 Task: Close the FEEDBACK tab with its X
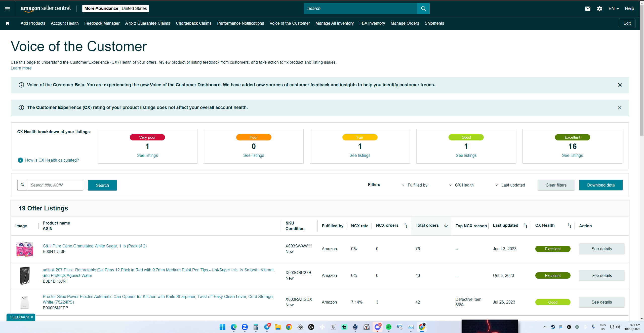click(32, 317)
